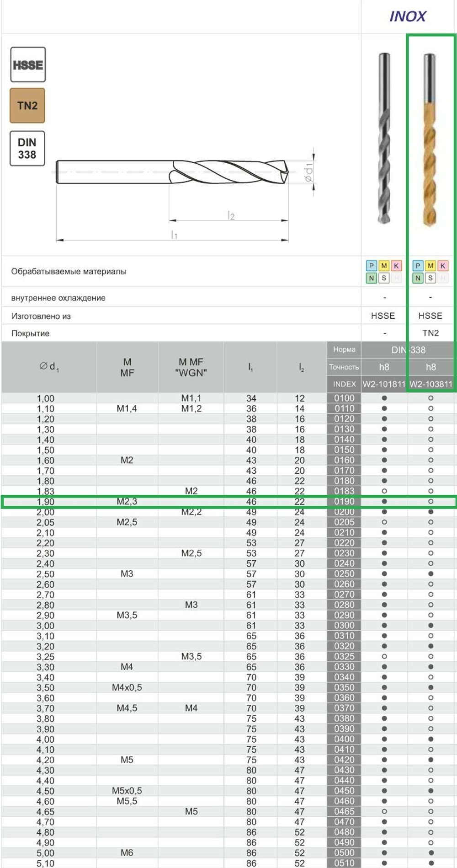The image size is (457, 868).
Task: Click the ∅ d1 column header
Action: pos(49,367)
